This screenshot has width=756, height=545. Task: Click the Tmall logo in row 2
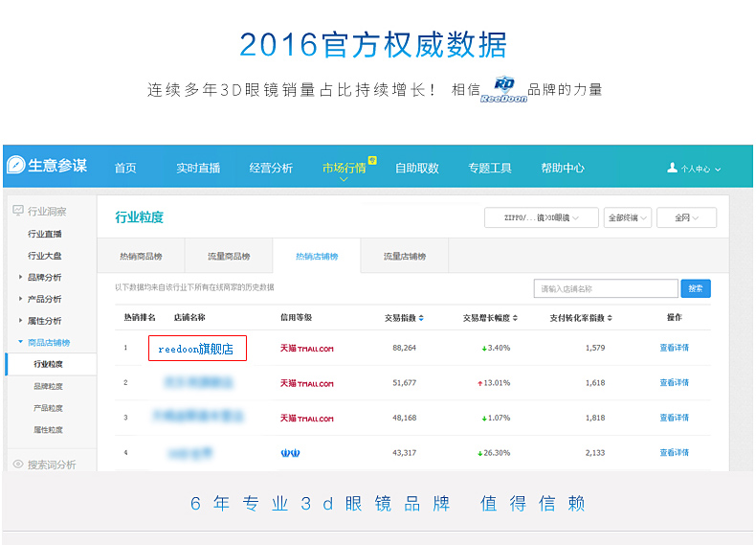pyautogui.click(x=306, y=383)
